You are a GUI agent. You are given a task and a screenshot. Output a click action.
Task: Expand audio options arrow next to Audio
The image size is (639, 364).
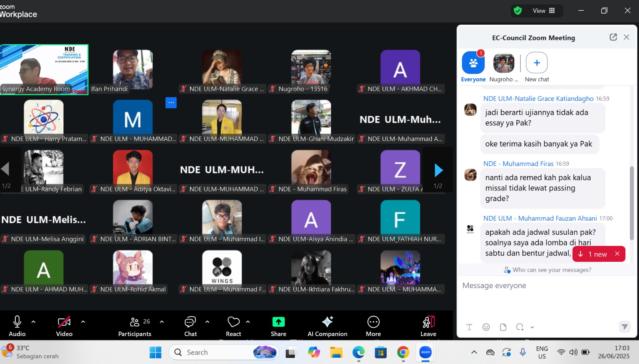pyautogui.click(x=34, y=321)
